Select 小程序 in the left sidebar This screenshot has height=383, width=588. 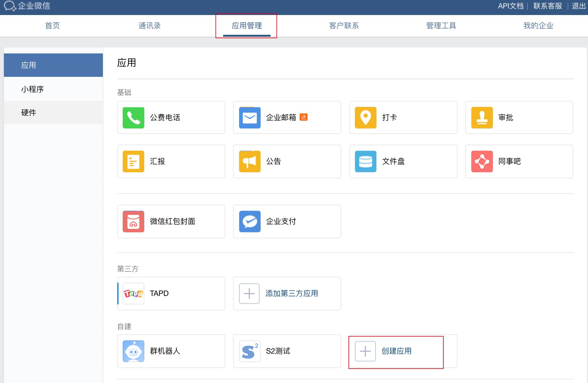[32, 89]
